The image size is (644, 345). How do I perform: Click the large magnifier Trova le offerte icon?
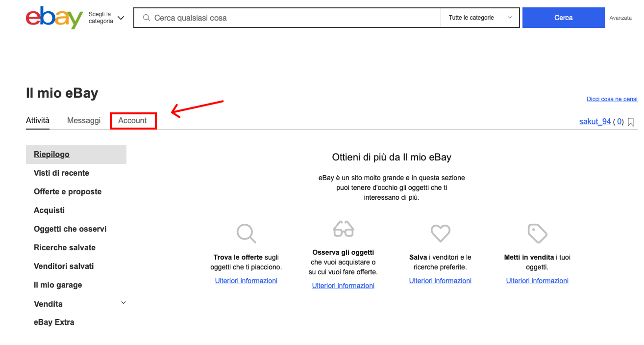coord(246,233)
